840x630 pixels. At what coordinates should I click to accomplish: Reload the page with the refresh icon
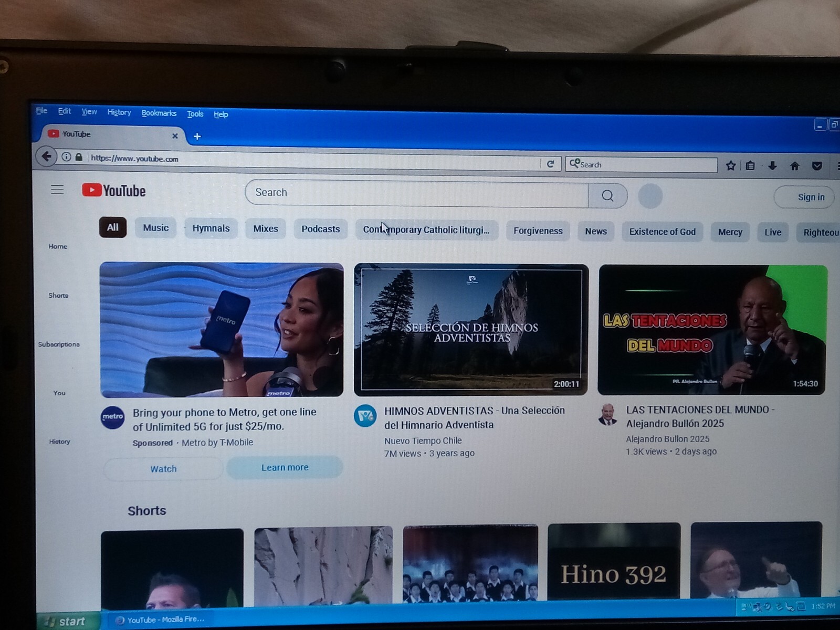[550, 164]
